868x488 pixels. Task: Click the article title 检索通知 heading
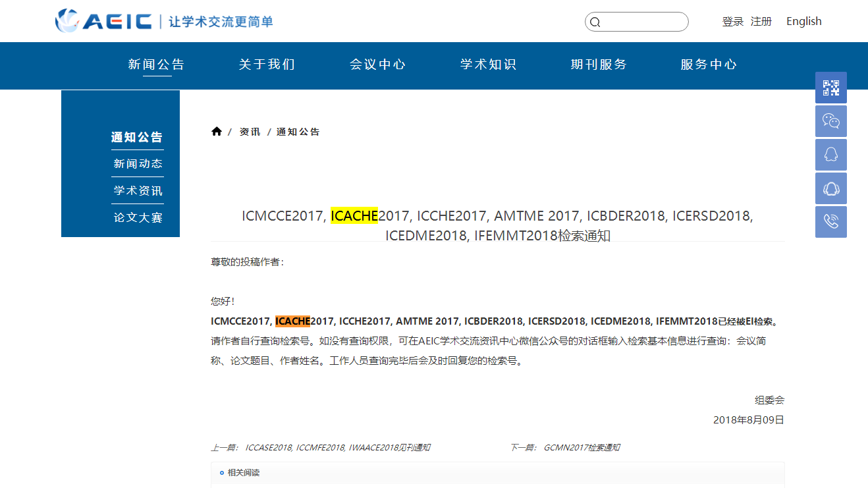pos(497,225)
